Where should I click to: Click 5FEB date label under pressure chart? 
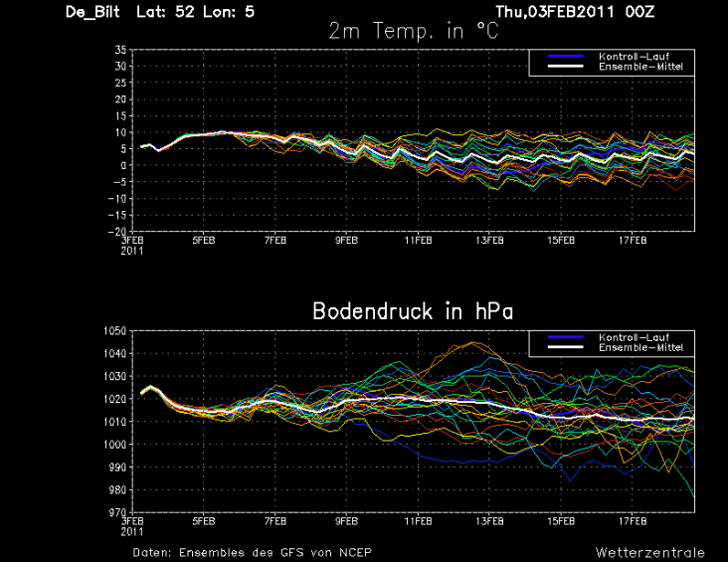coord(204,521)
